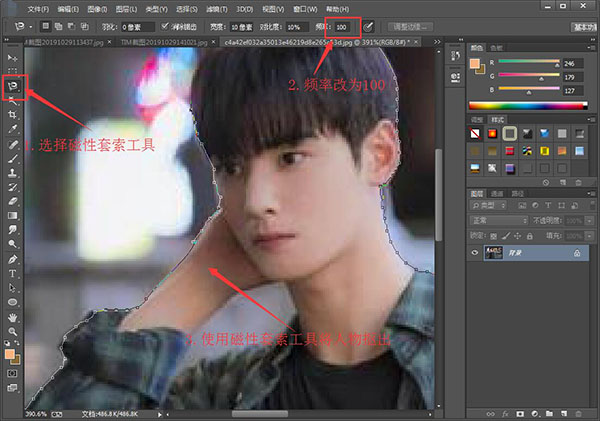Open the blend mode 正常 dropdown
This screenshot has height=421, width=600.
click(499, 220)
